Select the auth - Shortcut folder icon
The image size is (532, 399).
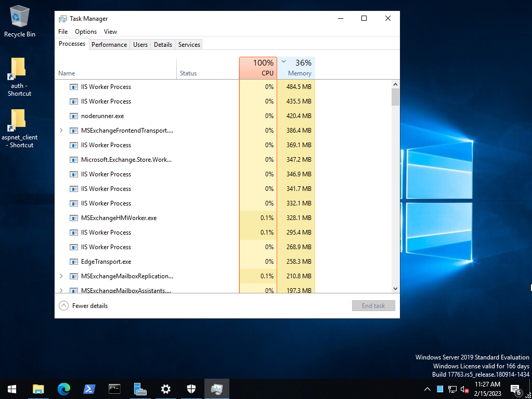coord(19,77)
